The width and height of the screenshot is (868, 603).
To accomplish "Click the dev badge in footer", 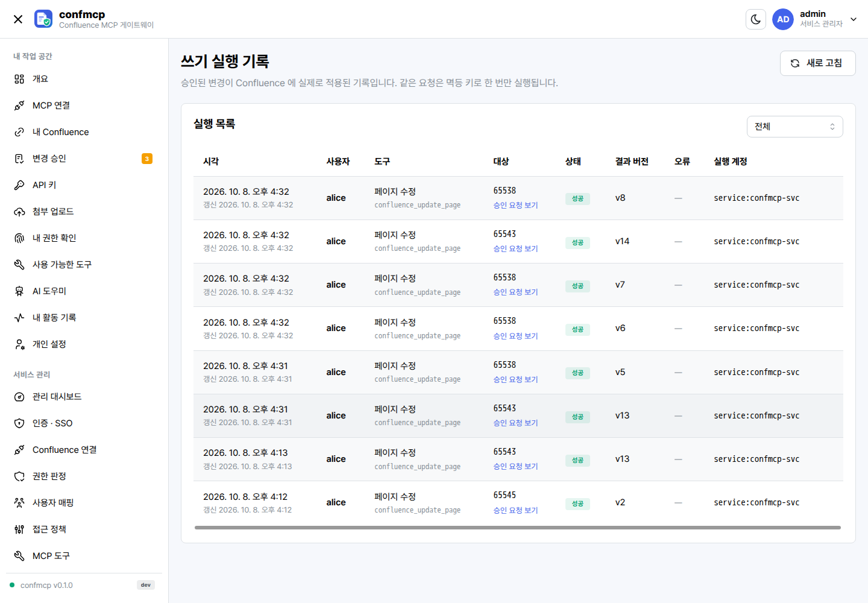I will (146, 585).
